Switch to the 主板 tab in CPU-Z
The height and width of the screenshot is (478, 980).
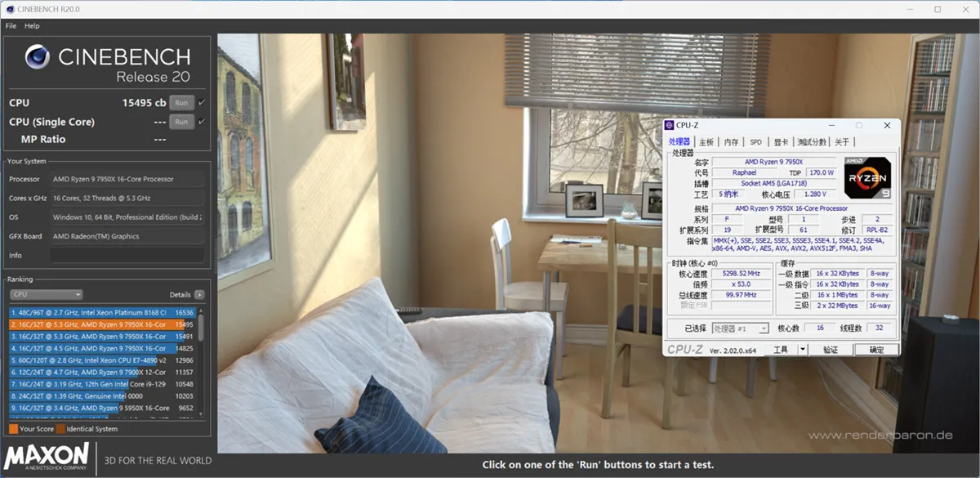click(x=706, y=142)
